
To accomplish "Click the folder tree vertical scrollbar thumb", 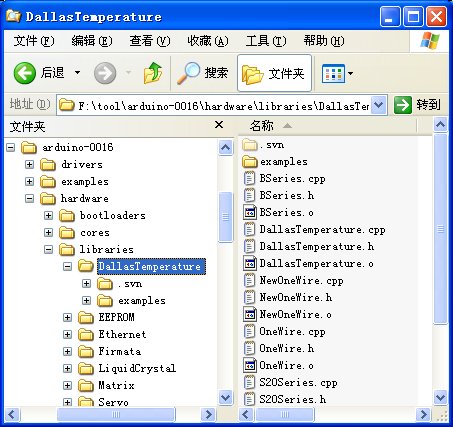I will [x=225, y=217].
